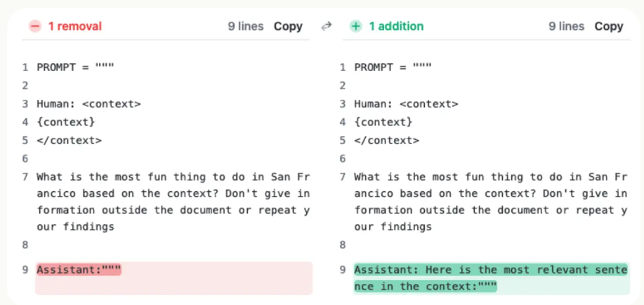The width and height of the screenshot is (644, 305).
Task: Copy the left panel's text
Action: (289, 27)
